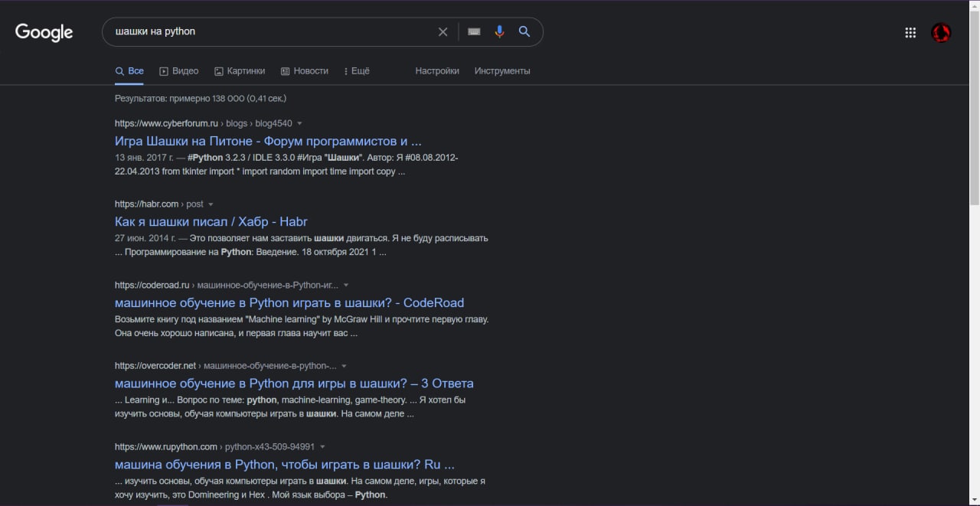Select the 'Все' tab
The width and height of the screenshot is (980, 506).
point(129,70)
